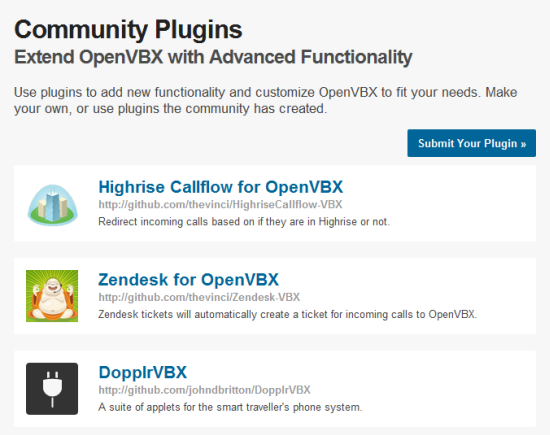550x435 pixels.
Task: Click the 'Extend OpenVBX with Advanced Functionality' subheading
Action: [213, 57]
